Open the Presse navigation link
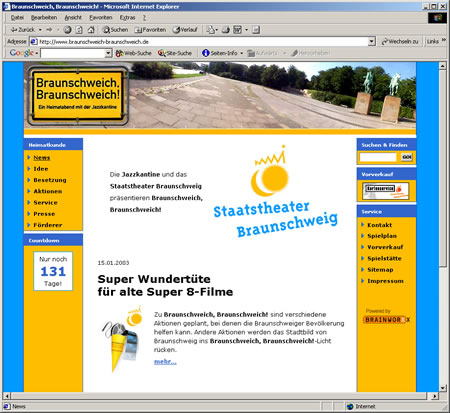This screenshot has width=450, height=413. tap(44, 214)
